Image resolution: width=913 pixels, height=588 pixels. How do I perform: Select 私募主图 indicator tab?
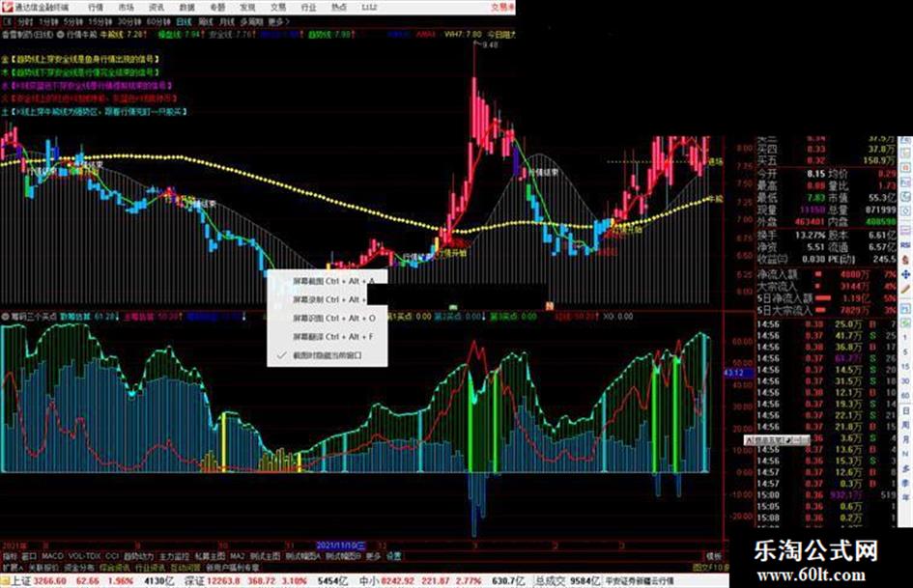click(x=211, y=556)
